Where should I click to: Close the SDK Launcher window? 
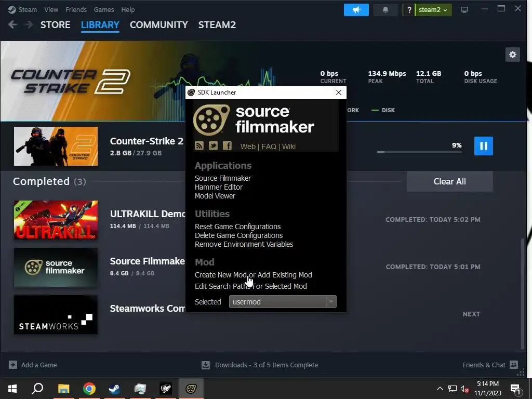point(339,92)
